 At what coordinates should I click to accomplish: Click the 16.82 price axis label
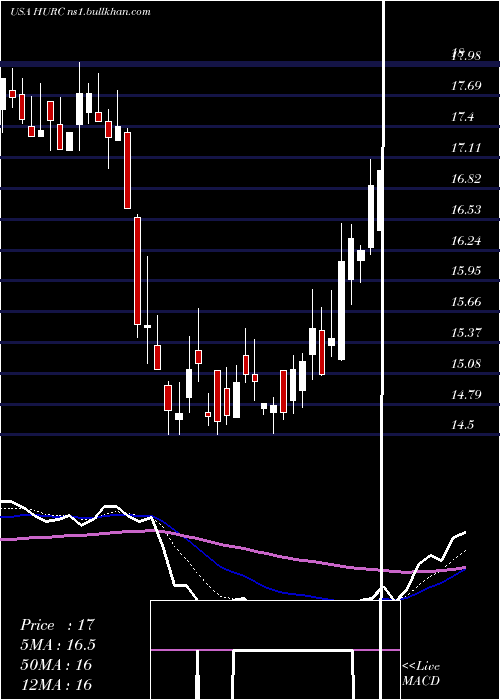[x=466, y=179]
